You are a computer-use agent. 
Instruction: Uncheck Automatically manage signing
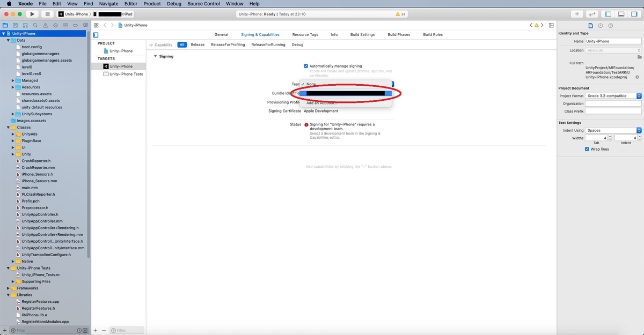coord(306,66)
